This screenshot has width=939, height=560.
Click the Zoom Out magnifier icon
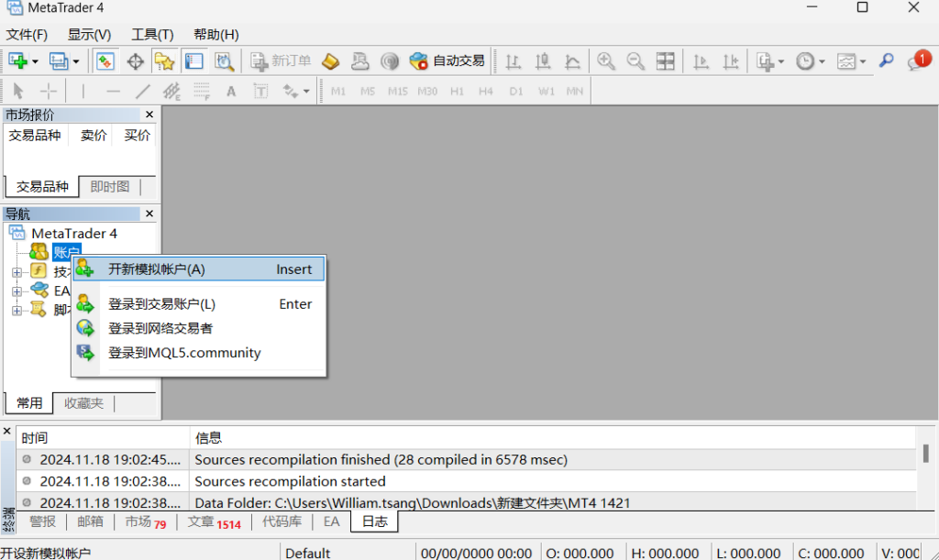coord(635,61)
